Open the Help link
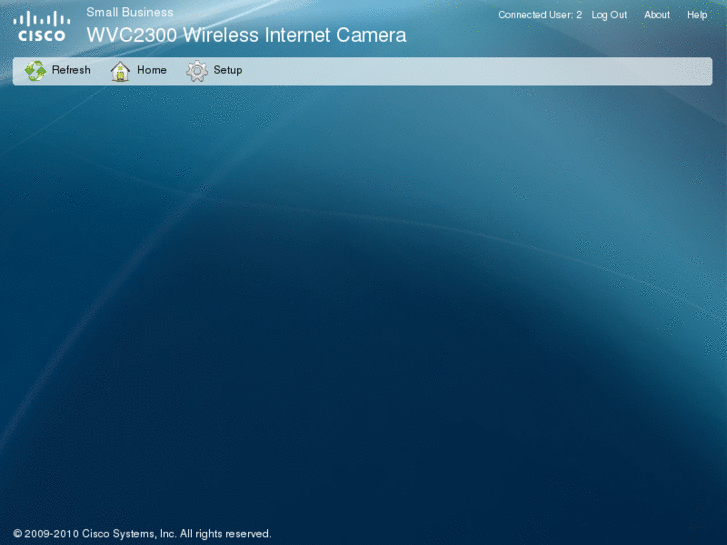This screenshot has height=545, width=727. [x=697, y=15]
